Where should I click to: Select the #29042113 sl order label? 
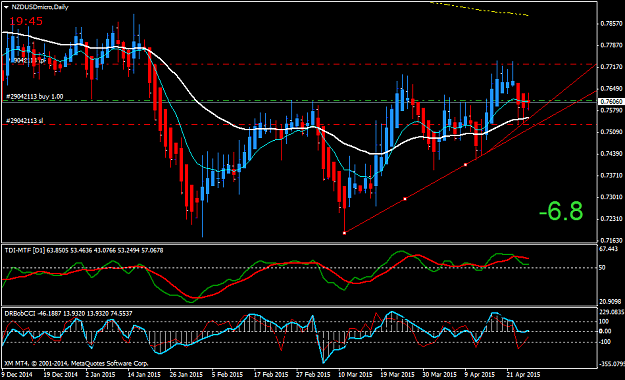(x=25, y=120)
